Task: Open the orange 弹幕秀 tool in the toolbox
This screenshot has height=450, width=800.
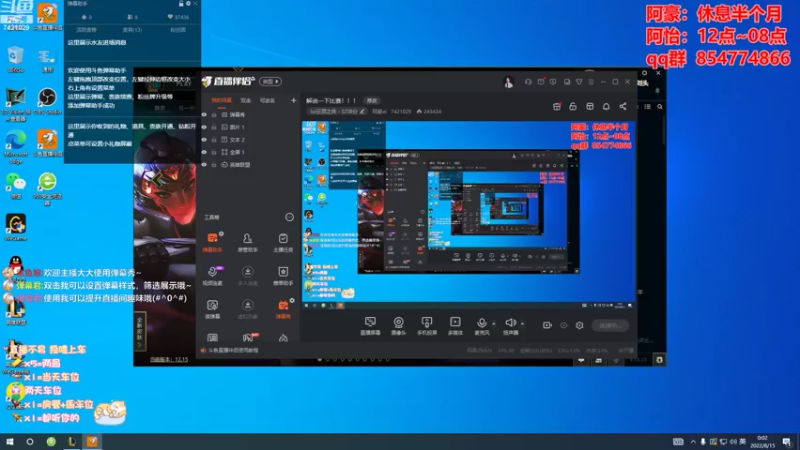Action: 283,309
